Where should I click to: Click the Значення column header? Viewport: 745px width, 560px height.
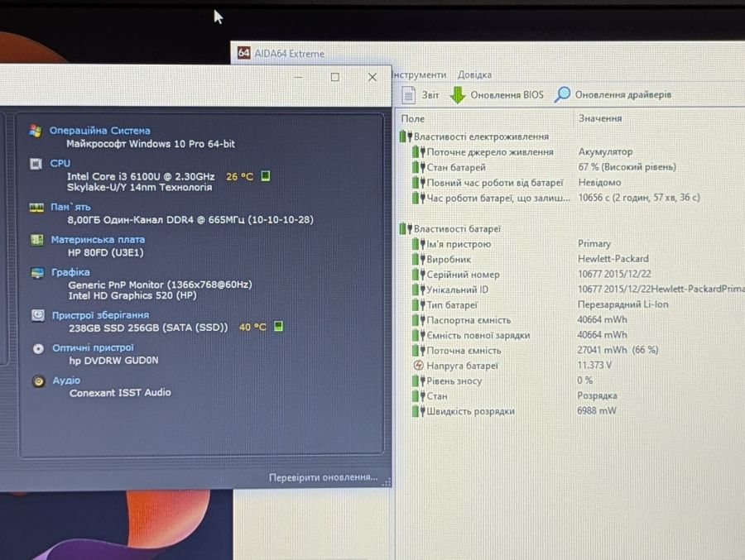click(x=599, y=118)
